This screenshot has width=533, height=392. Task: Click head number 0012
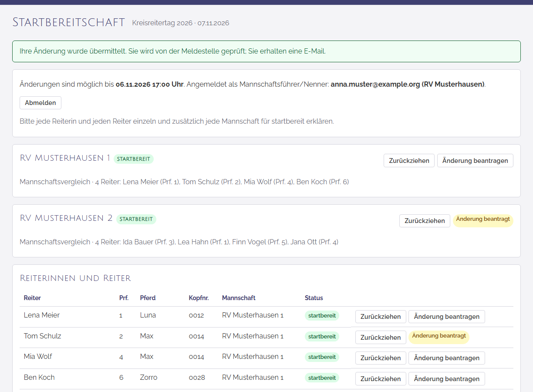[x=196, y=315]
